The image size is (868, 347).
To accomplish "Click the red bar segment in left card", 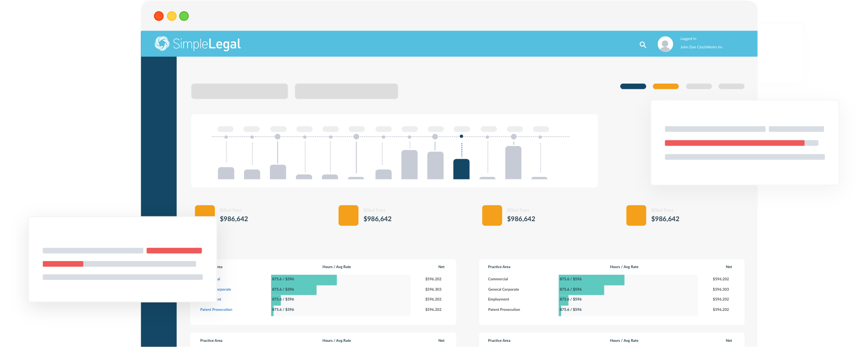I will [174, 251].
